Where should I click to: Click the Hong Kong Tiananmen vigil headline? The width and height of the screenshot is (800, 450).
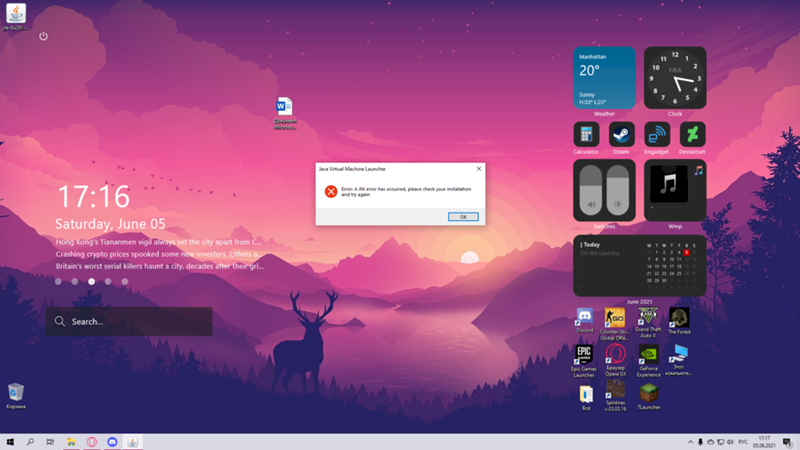pos(158,241)
